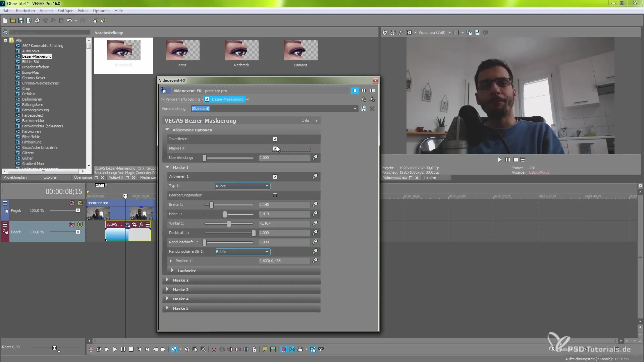Image resolution: width=644 pixels, height=362 pixels.
Task: Switch to the Explorer tab
Action: pos(50,177)
